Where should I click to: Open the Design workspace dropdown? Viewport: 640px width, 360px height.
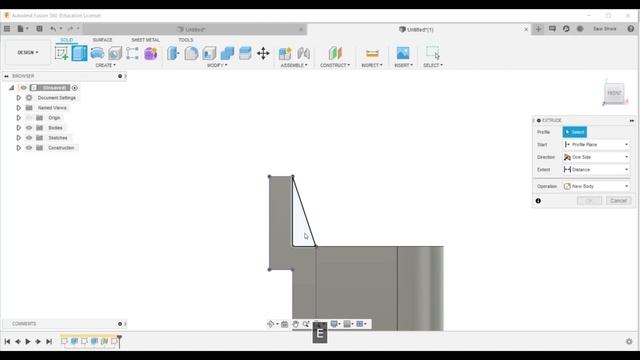pos(28,53)
